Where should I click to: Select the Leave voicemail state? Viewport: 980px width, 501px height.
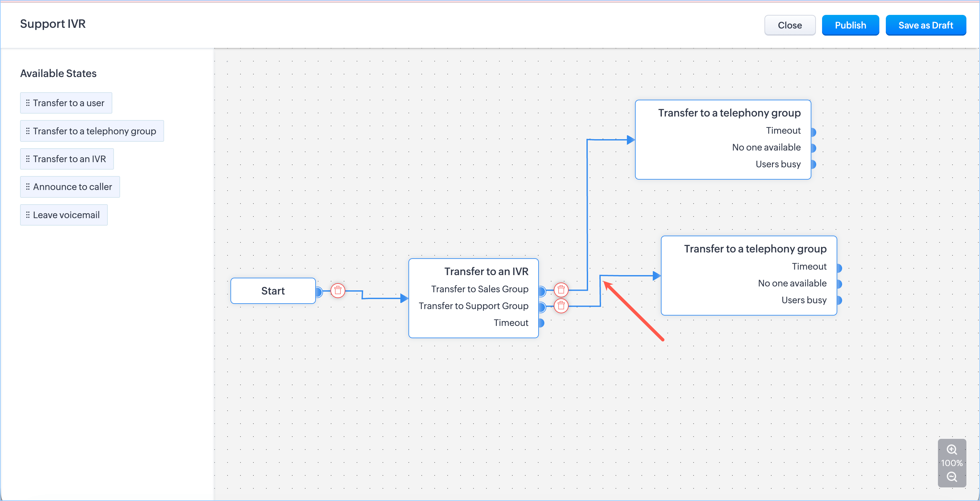[64, 215]
